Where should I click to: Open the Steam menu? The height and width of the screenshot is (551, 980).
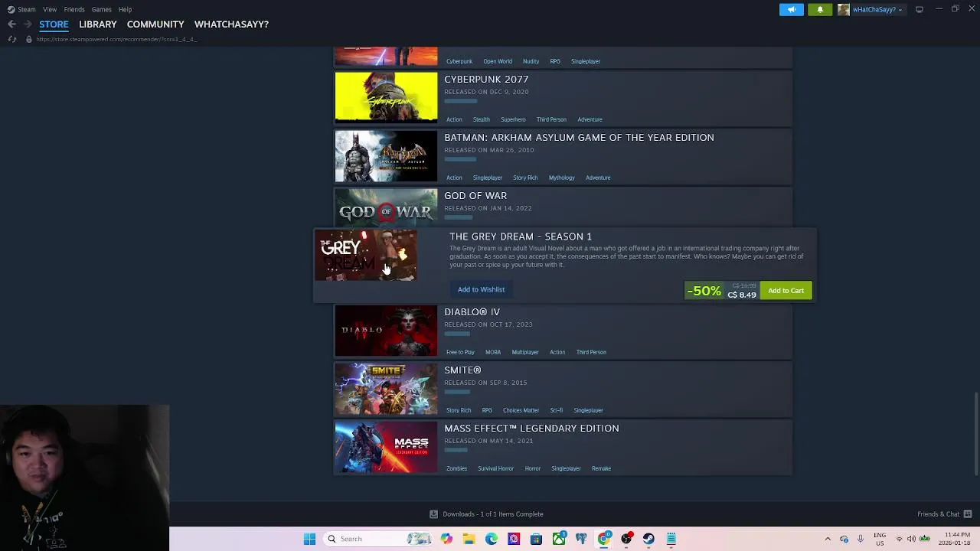(27, 9)
